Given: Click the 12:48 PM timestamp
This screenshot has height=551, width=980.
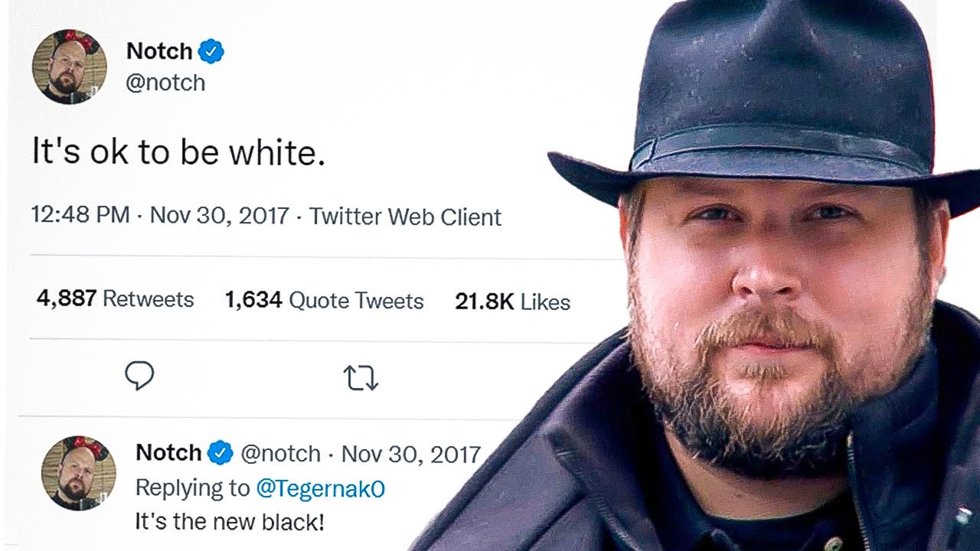Looking at the screenshot, I should tap(80, 214).
